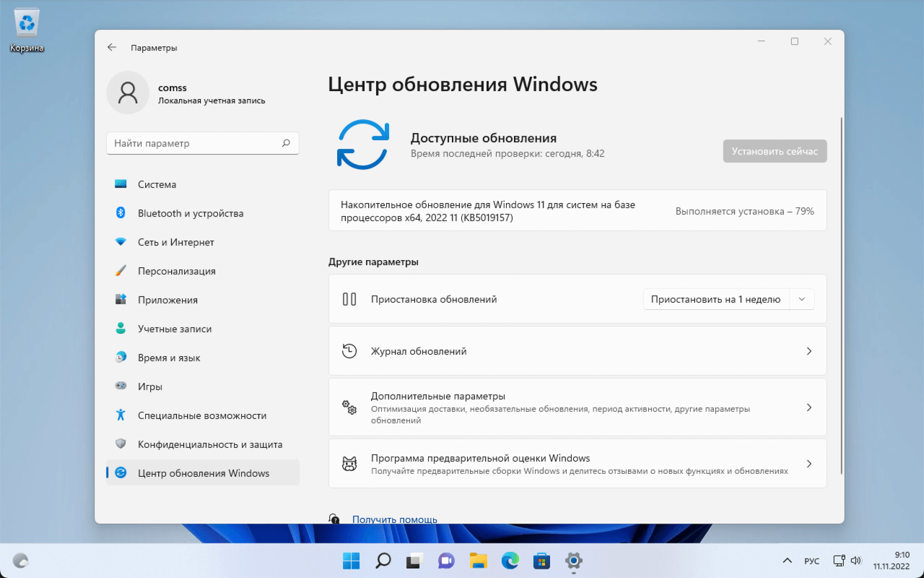Expand Дополнительные параметры with its chevron

pyautogui.click(x=808, y=407)
